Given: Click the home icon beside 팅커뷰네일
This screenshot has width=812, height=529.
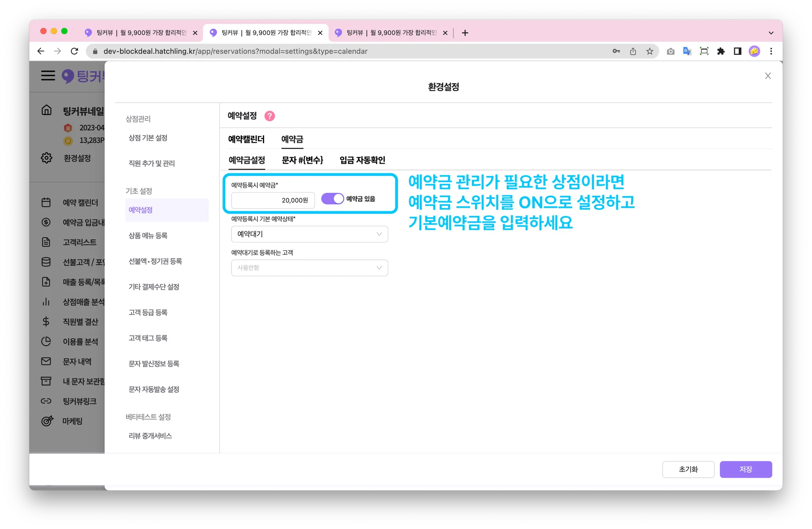Looking at the screenshot, I should coord(47,110).
